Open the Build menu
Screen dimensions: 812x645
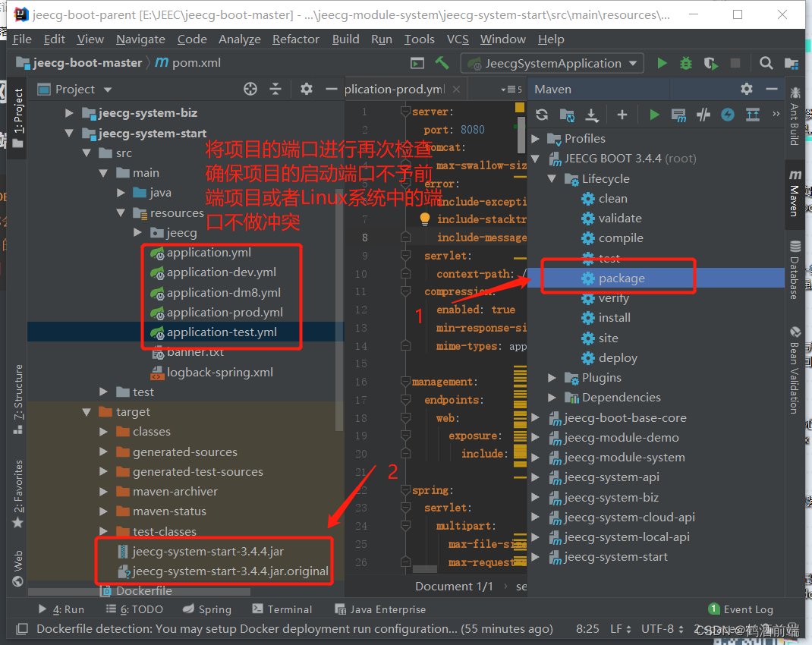point(345,39)
